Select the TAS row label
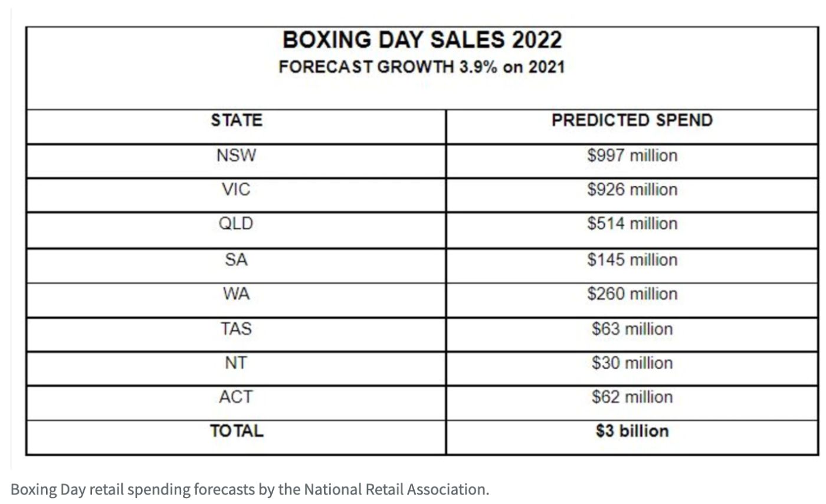Image resolution: width=826 pixels, height=504 pixels. tap(237, 328)
